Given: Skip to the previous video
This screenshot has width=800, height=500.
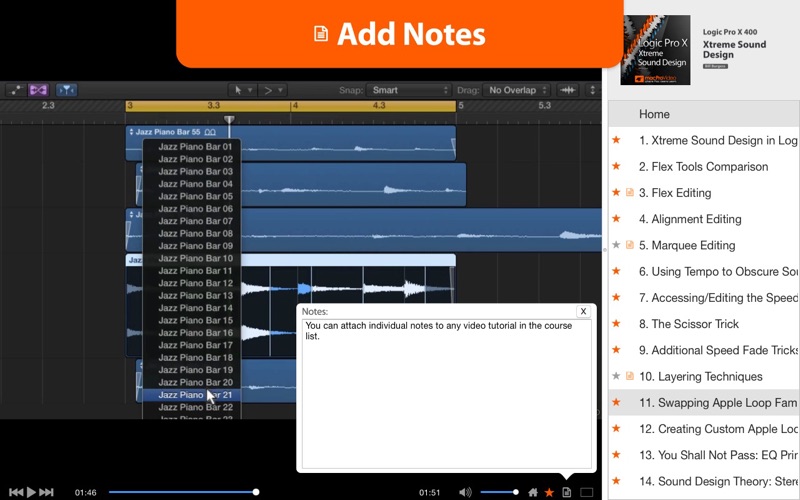Looking at the screenshot, I should click(16, 492).
